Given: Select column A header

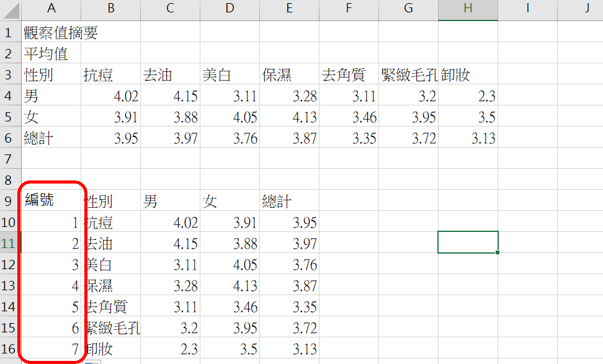Looking at the screenshot, I should tap(51, 8).
